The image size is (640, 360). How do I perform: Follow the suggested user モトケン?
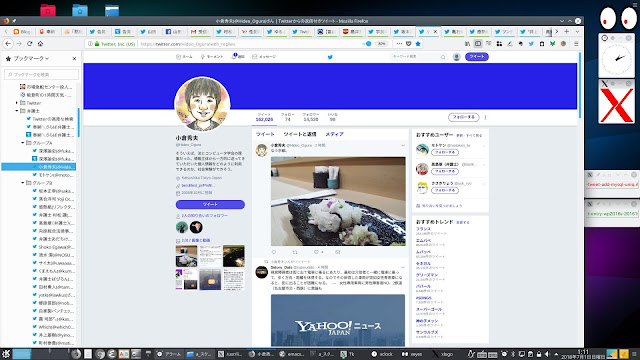coord(445,152)
